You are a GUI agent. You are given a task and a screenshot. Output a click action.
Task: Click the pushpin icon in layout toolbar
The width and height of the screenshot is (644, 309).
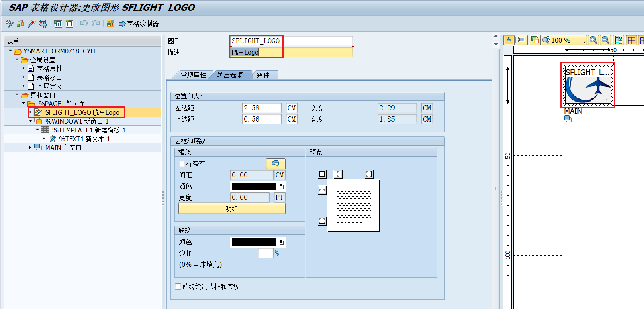[509, 40]
